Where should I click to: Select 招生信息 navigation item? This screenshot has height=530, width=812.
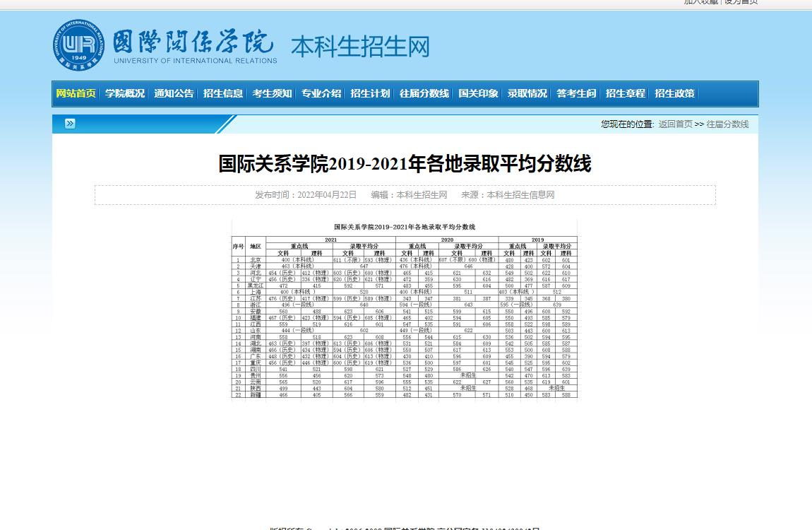tap(223, 94)
